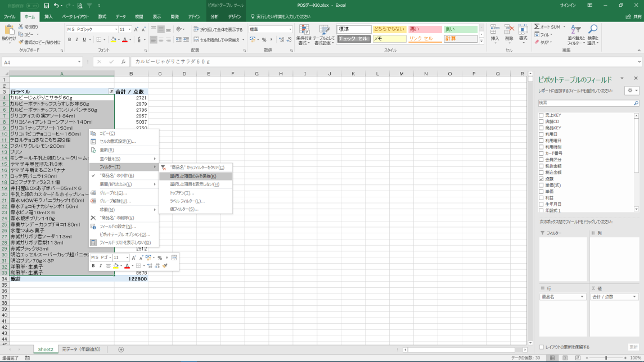Uncheck the 点数 field checkbox
Screen dimensions: 644x362
tap(541, 179)
